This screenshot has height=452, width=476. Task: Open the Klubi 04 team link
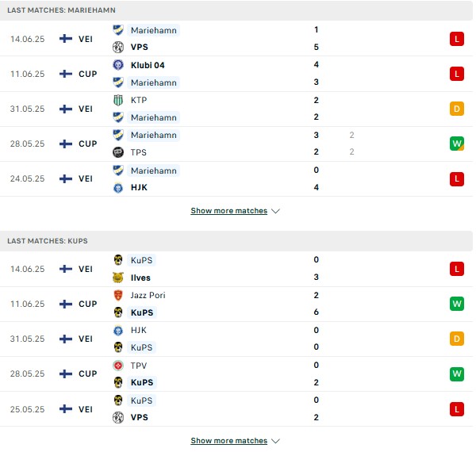tap(148, 65)
